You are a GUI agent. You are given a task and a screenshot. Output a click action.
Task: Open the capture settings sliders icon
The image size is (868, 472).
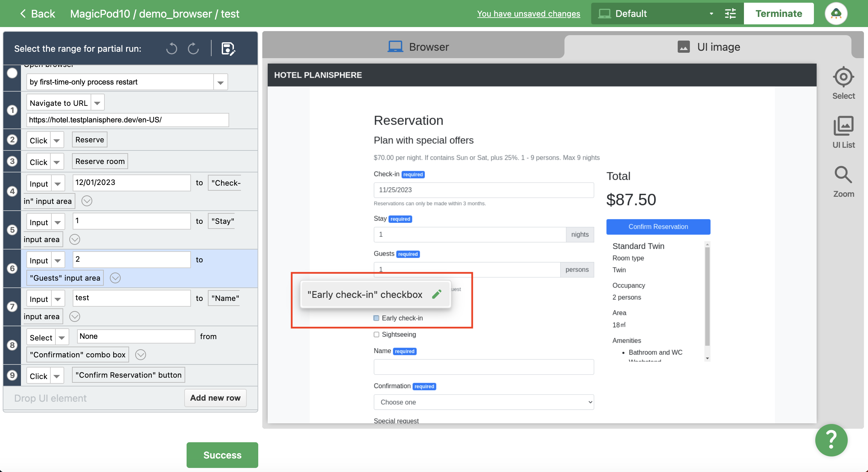[x=730, y=14]
